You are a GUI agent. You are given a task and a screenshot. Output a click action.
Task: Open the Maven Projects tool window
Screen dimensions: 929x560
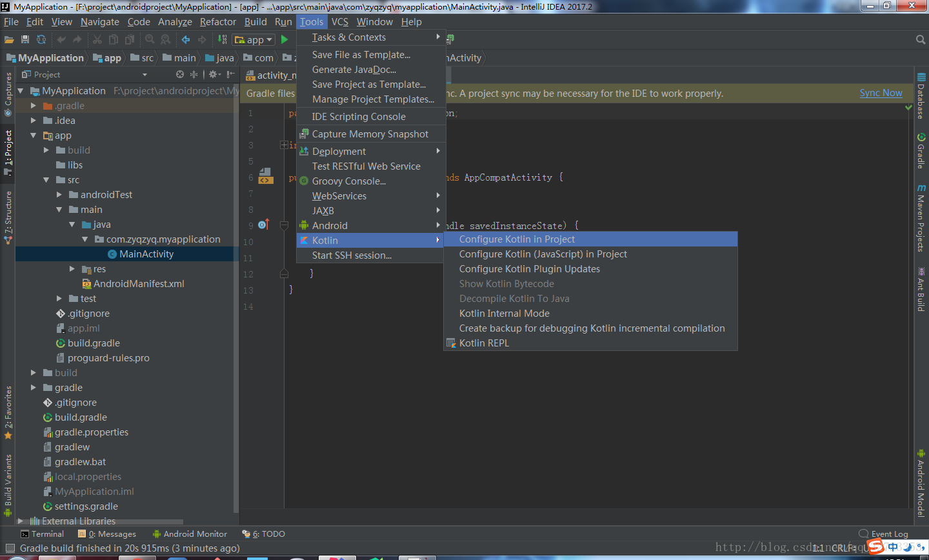921,218
